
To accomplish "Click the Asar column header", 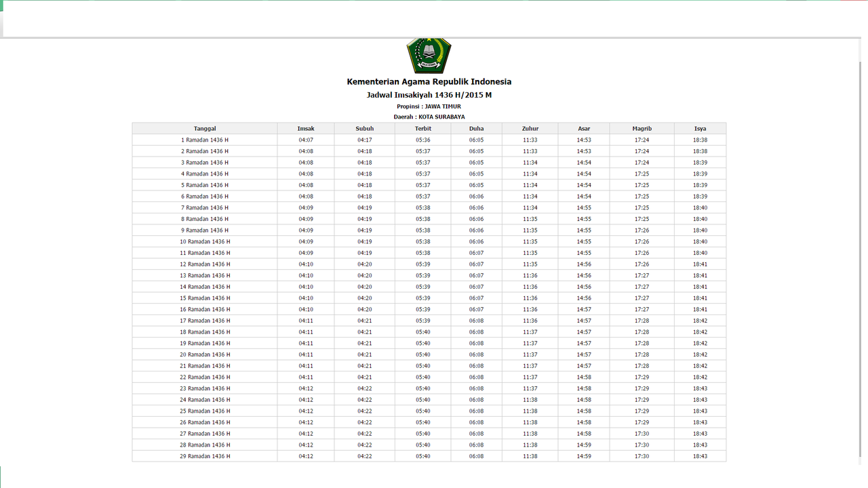I will pos(584,129).
